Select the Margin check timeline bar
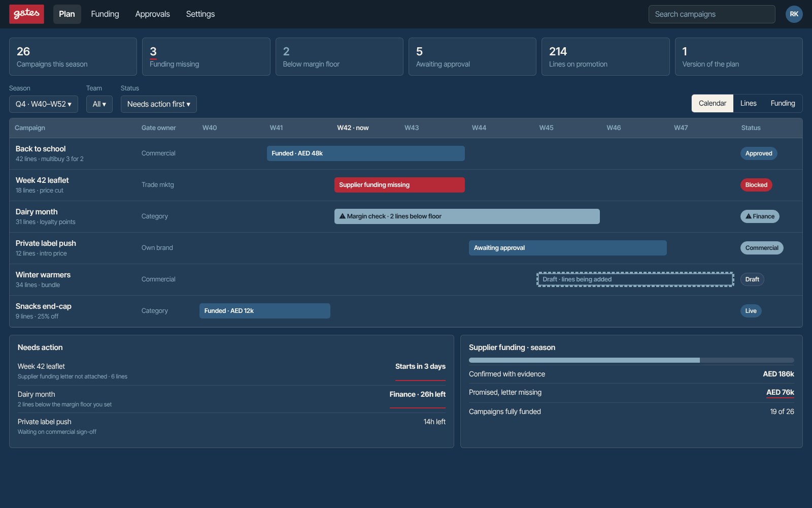The image size is (812, 508). tap(467, 216)
